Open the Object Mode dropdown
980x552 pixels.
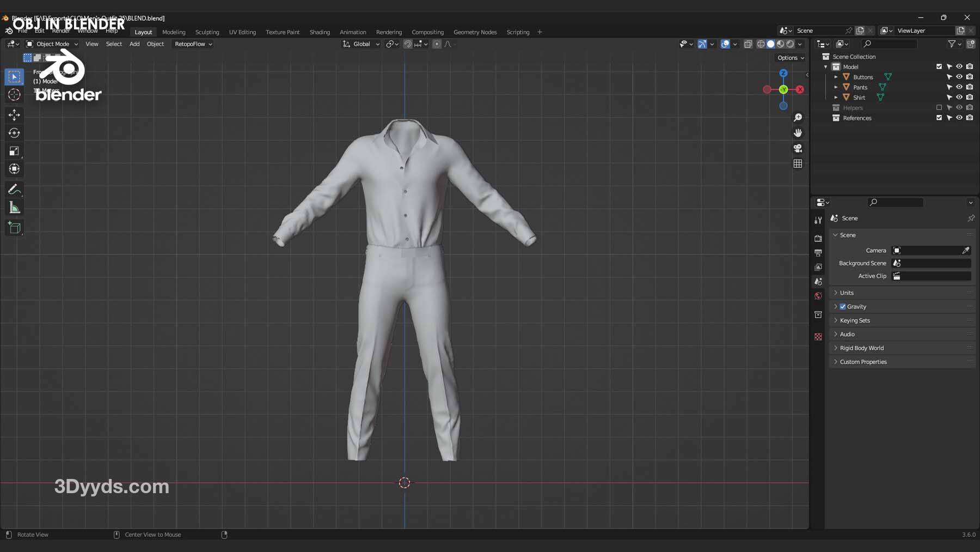52,44
